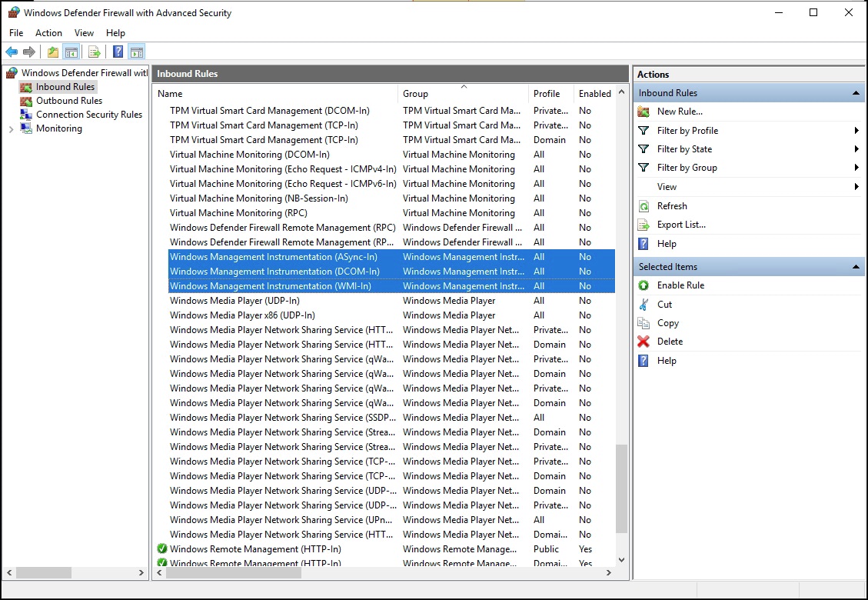Expand the Monitoring tree node
The width and height of the screenshot is (868, 600).
[11, 129]
